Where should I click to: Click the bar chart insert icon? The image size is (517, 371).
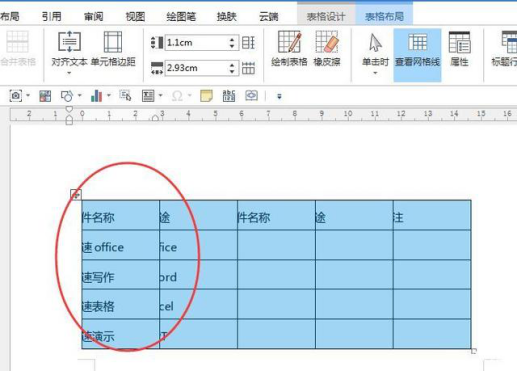tap(96, 96)
